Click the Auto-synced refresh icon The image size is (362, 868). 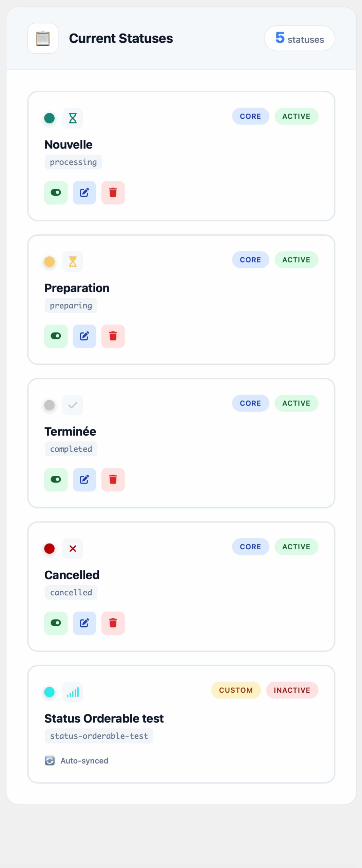point(50,761)
